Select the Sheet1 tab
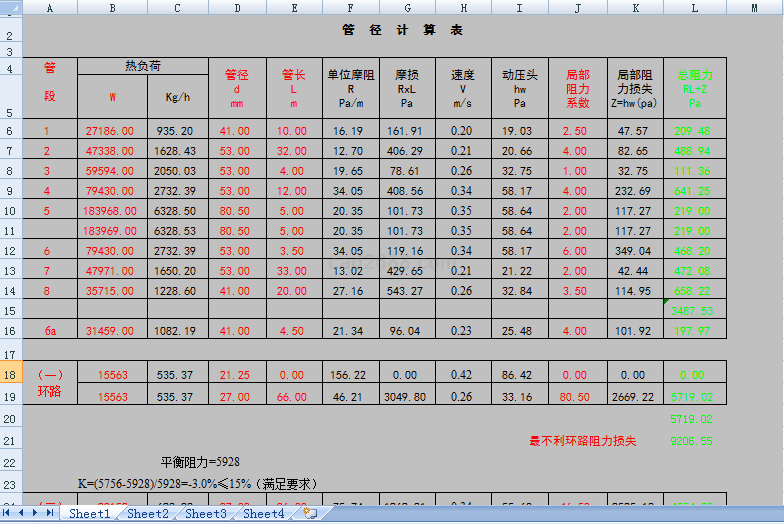The image size is (784, 524). (89, 513)
